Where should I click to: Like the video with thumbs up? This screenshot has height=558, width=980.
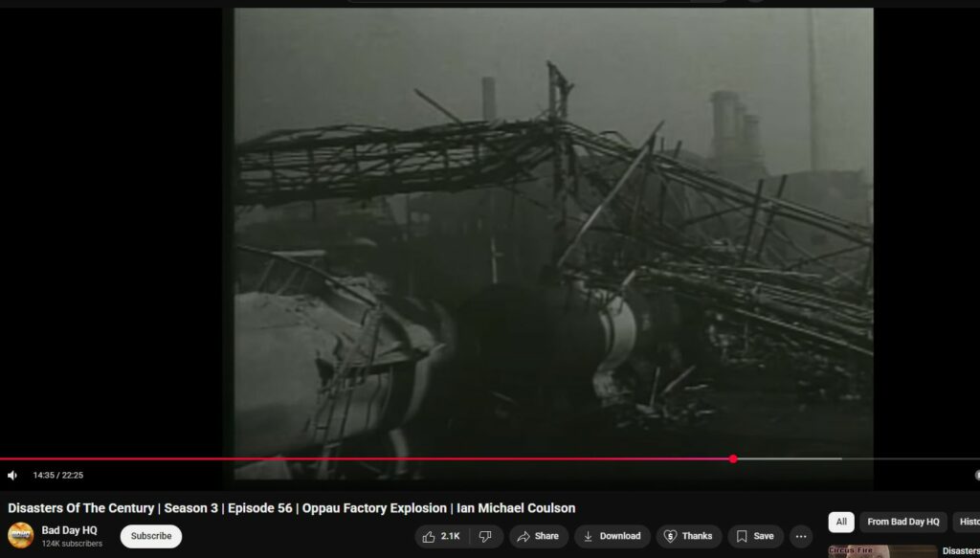[x=441, y=536]
